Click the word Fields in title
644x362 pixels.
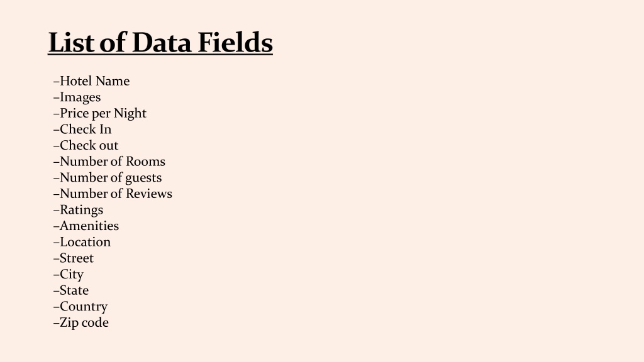tap(235, 42)
